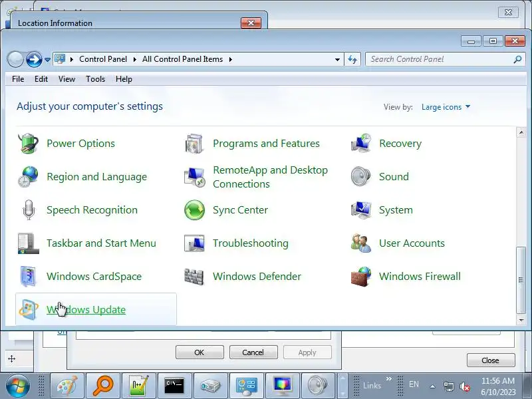Image resolution: width=532 pixels, height=399 pixels.
Task: Open the Sync Center green icon
Action: pos(194,210)
